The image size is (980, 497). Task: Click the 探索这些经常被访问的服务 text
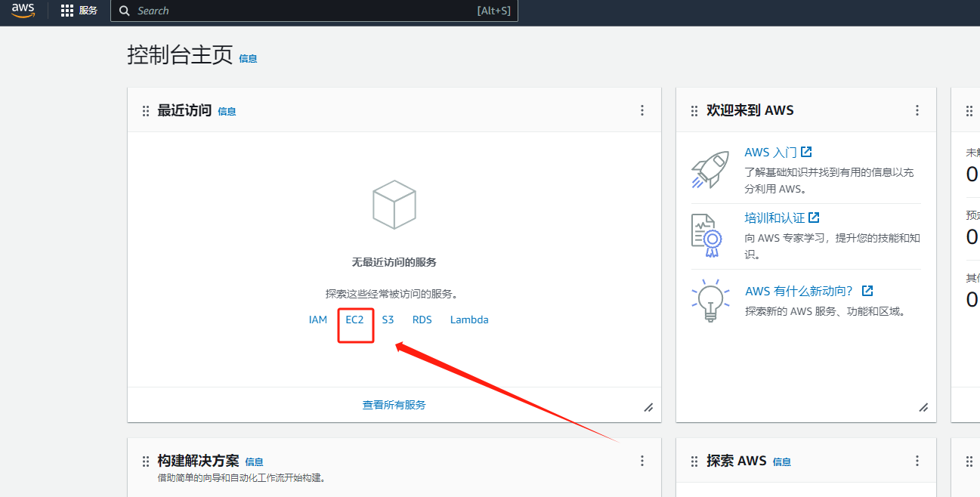pos(393,294)
